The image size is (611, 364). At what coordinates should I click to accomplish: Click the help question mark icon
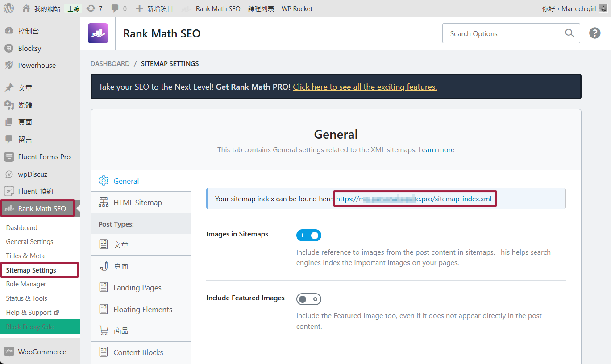click(x=594, y=33)
